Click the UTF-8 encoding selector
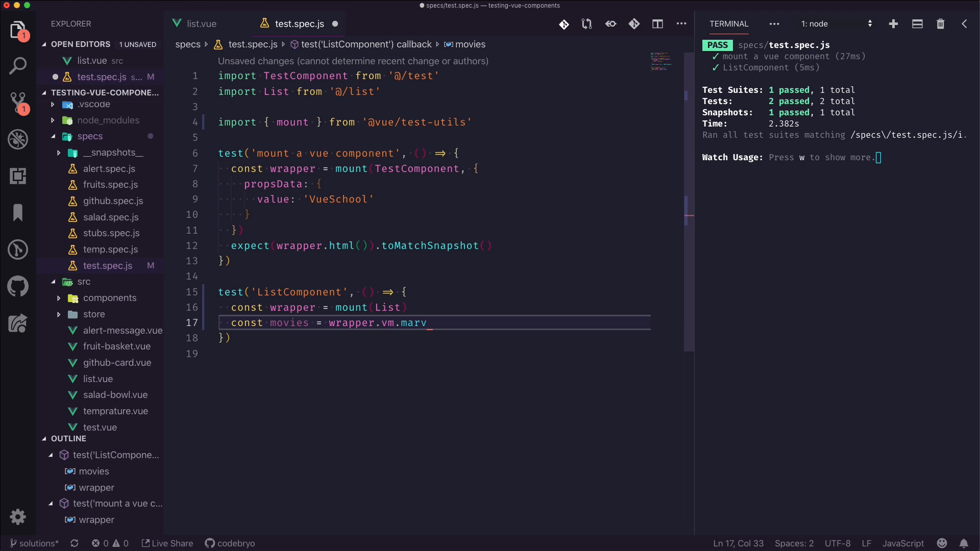 [838, 543]
